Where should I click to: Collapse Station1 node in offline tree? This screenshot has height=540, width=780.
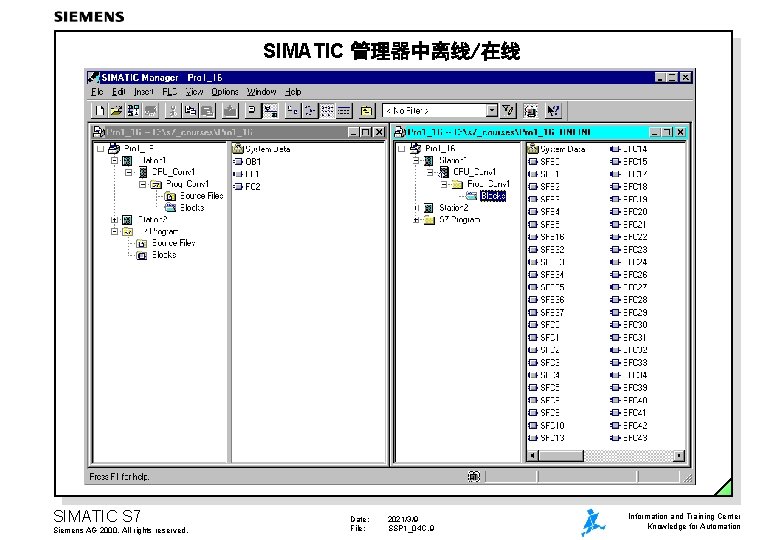point(114,160)
